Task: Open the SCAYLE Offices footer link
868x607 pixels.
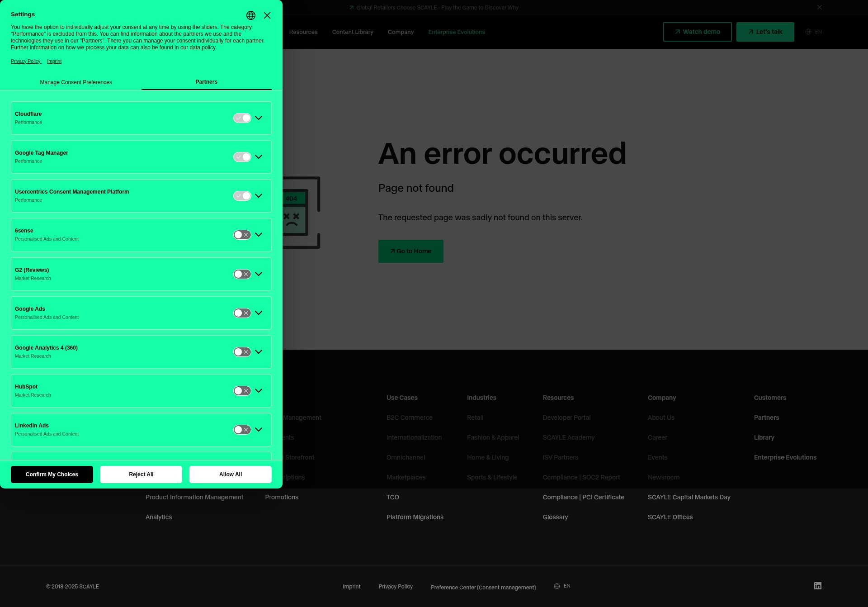Action: point(670,517)
